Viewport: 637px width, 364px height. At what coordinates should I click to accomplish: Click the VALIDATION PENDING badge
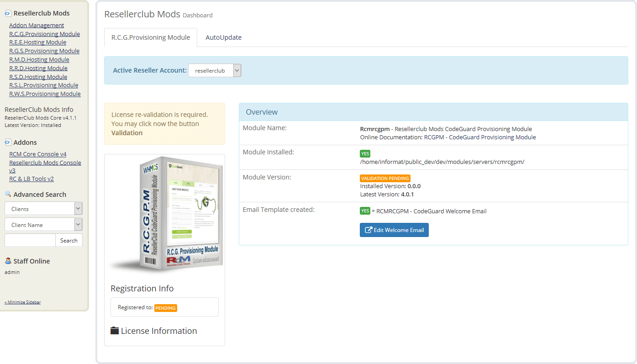pos(385,178)
